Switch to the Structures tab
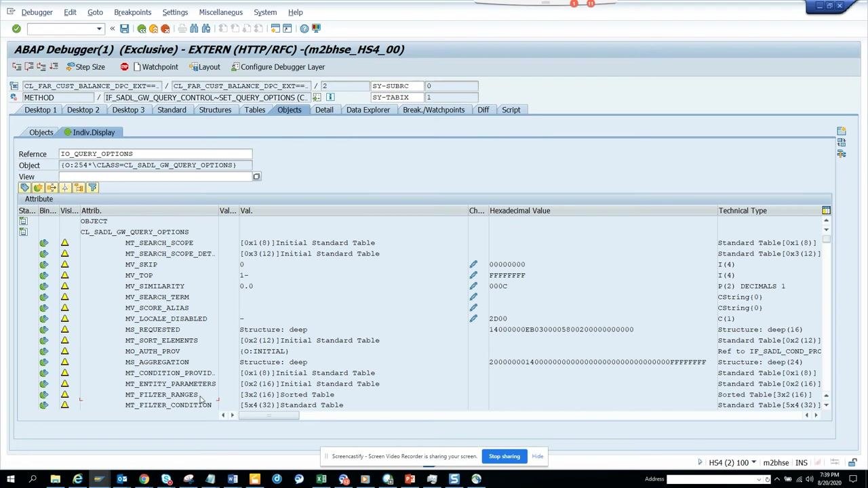The height and width of the screenshot is (488, 868). [215, 110]
